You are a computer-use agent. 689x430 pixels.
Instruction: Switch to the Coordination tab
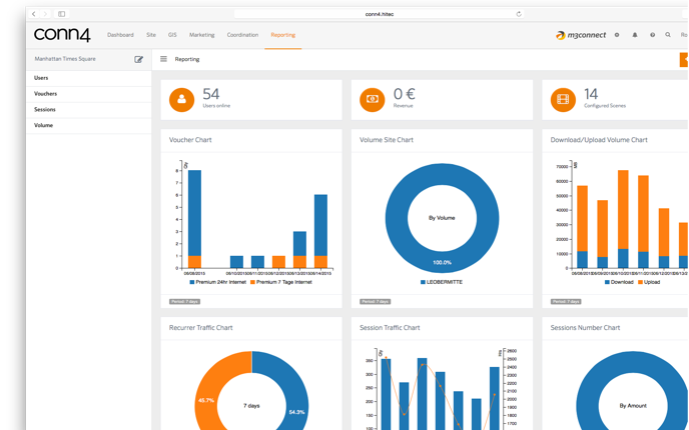tap(243, 35)
